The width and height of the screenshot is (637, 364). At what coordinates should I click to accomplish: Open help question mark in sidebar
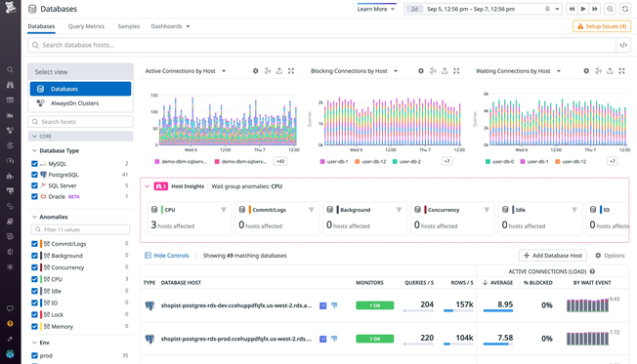10,323
